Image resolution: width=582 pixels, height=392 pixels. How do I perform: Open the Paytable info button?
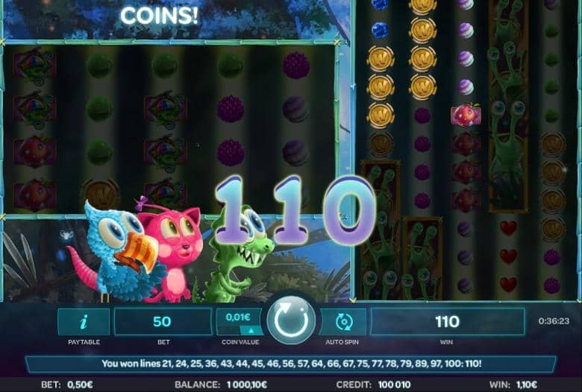pyautogui.click(x=84, y=321)
